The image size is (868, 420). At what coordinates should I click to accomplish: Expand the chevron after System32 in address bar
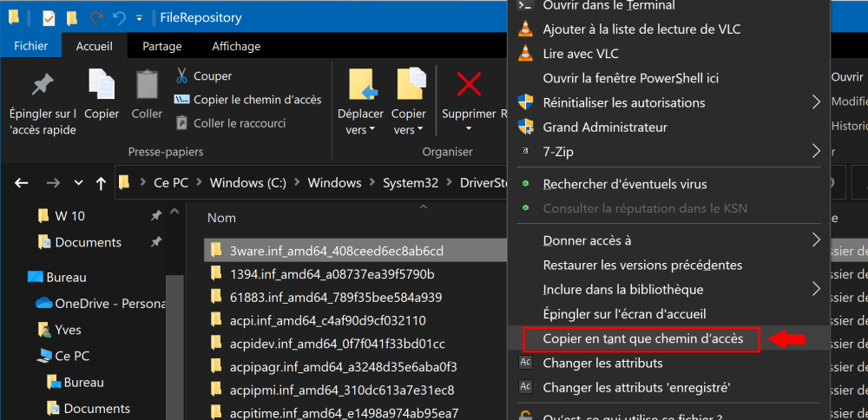point(449,182)
